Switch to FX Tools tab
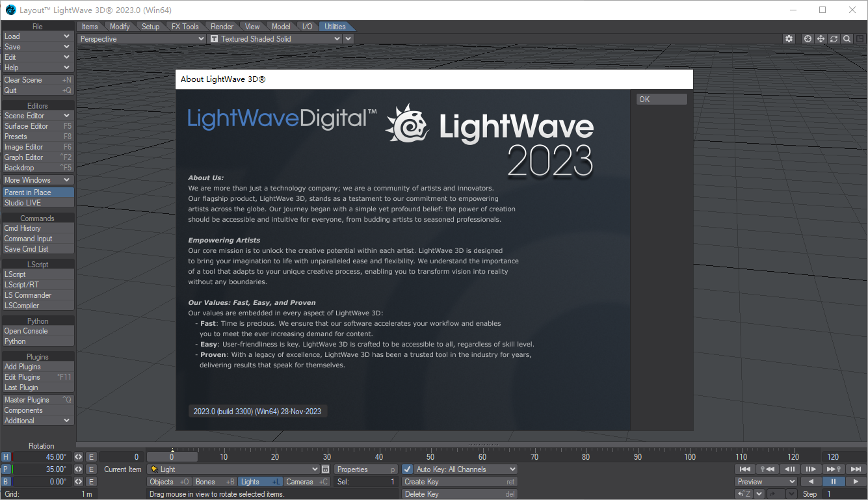This screenshot has height=500, width=868. tap(185, 27)
